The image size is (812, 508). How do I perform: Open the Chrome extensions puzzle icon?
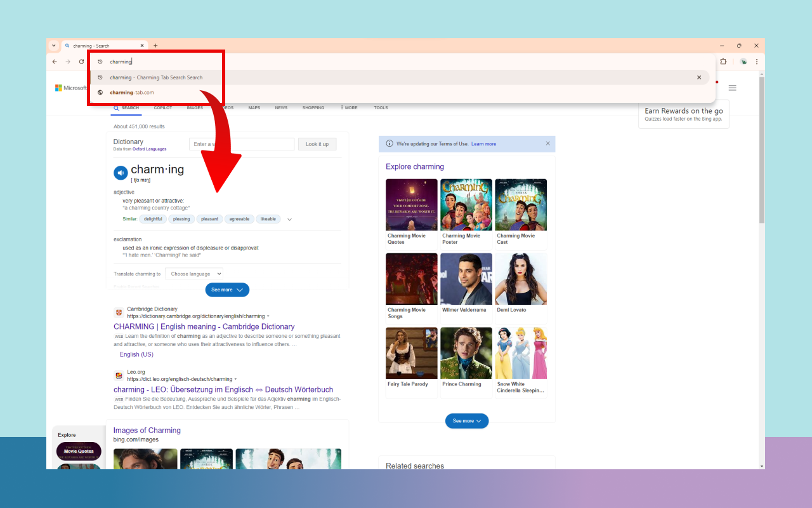pyautogui.click(x=723, y=62)
